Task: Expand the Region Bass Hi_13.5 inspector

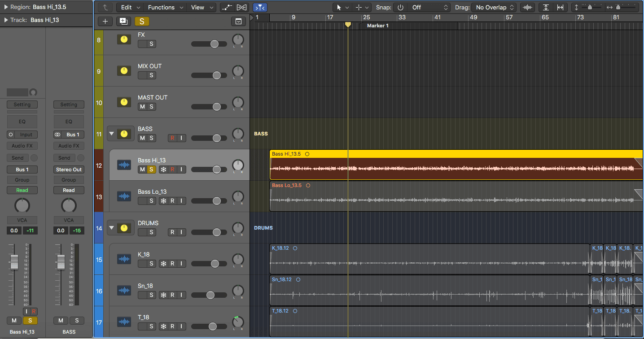Action: (x=6, y=7)
